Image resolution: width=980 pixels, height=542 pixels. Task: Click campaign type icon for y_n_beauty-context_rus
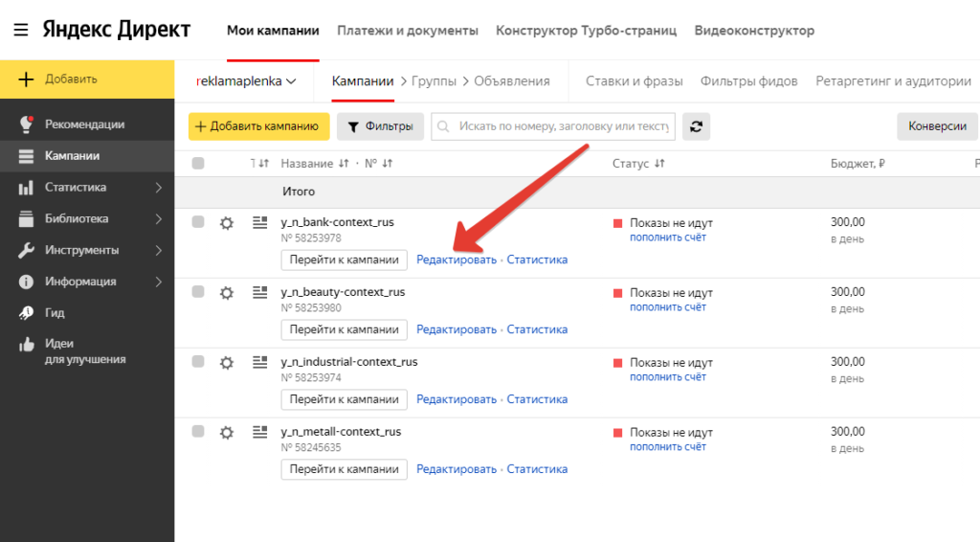260,292
